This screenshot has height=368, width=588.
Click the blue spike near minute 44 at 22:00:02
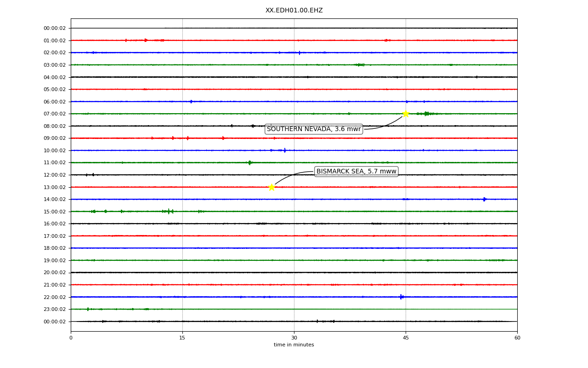[401, 297]
